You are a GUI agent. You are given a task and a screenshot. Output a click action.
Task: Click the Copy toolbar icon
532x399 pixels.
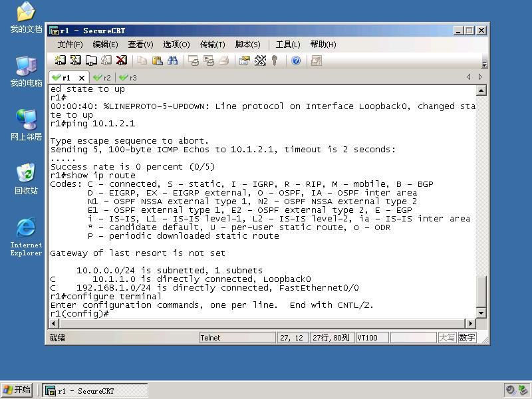point(142,61)
